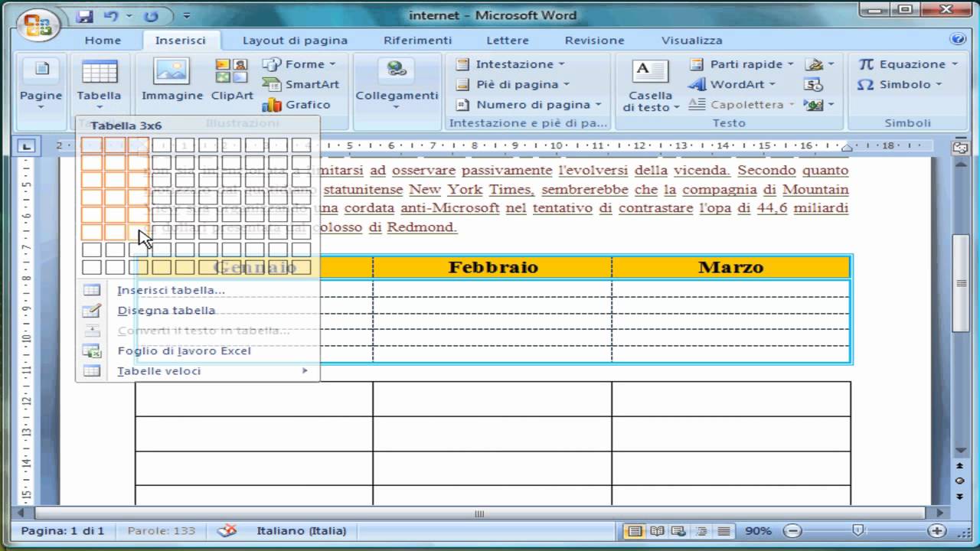Open spelling check icon in status bar
The width and height of the screenshot is (980, 551).
227,530
